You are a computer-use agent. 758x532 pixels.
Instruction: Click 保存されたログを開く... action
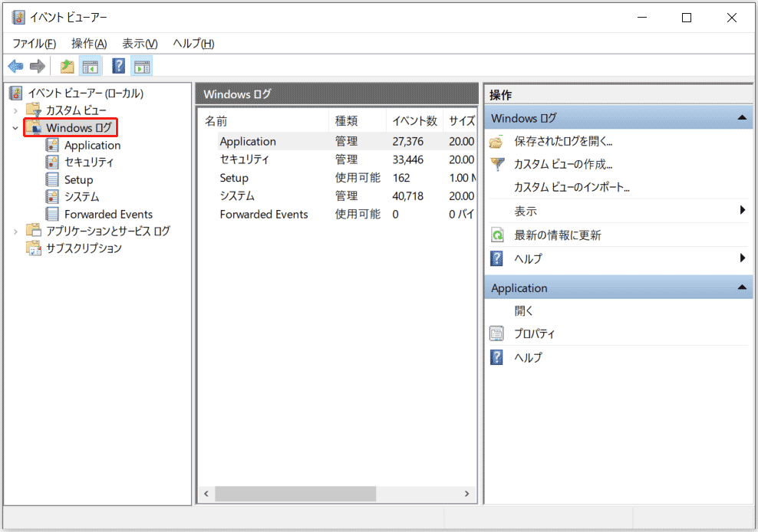[563, 141]
